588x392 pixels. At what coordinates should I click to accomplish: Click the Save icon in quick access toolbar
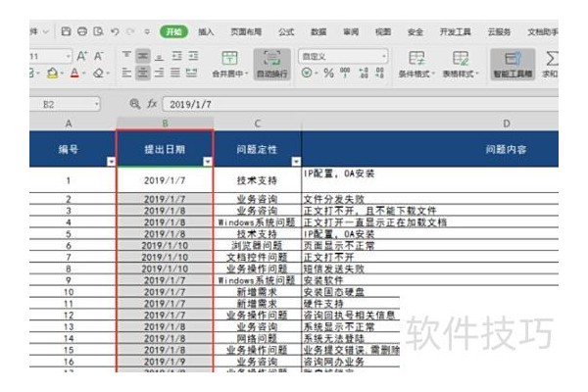point(66,31)
